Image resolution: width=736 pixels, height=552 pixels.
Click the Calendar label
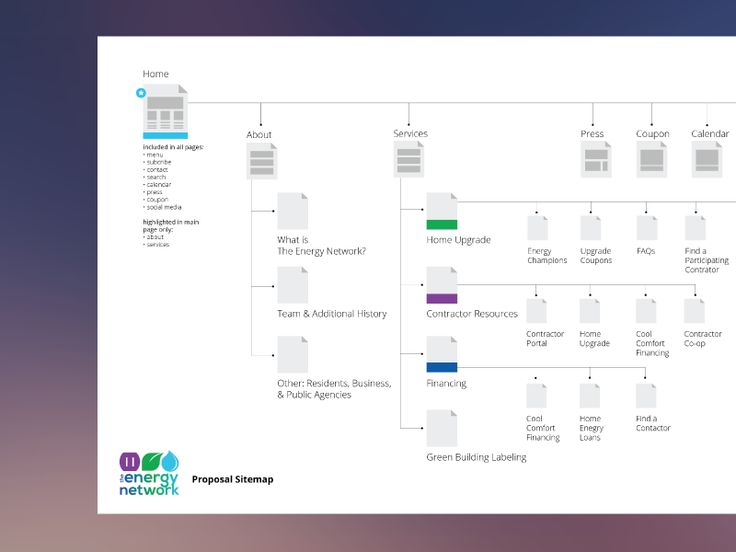(710, 134)
